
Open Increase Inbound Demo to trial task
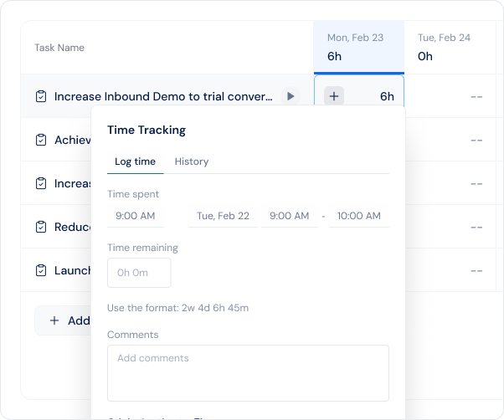click(163, 96)
